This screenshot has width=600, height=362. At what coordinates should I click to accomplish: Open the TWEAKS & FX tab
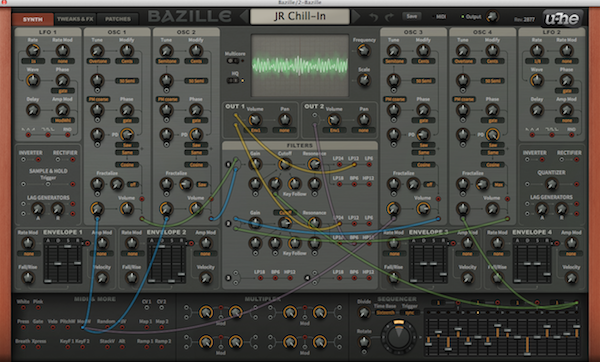pos(75,19)
